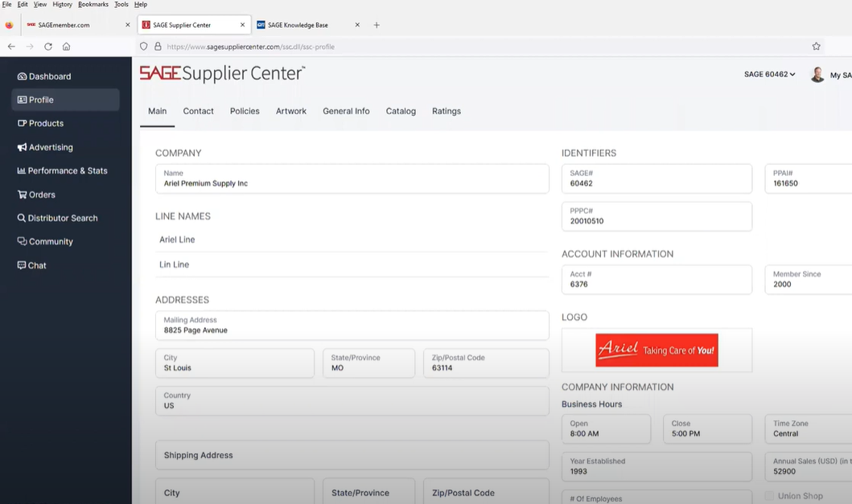Edit the Mailing Address field
This screenshot has width=852, height=504.
(352, 326)
